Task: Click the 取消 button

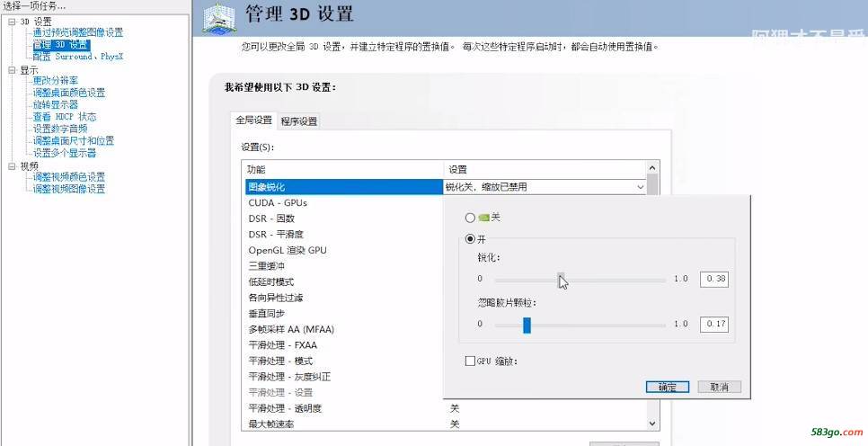Action: (x=719, y=388)
